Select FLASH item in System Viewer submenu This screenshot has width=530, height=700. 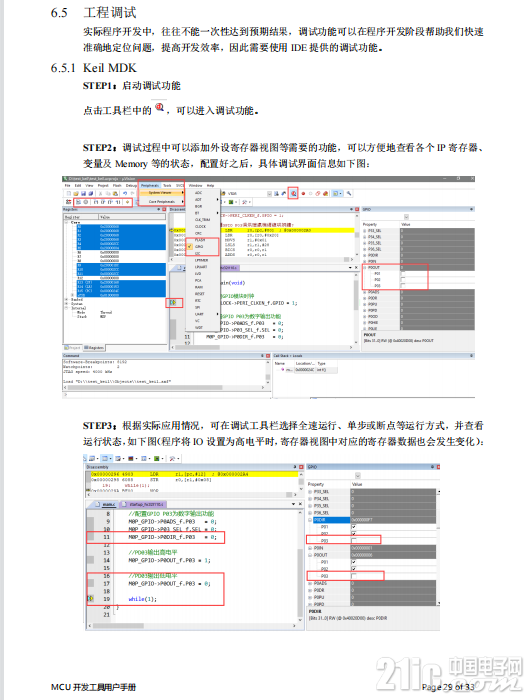[203, 240]
